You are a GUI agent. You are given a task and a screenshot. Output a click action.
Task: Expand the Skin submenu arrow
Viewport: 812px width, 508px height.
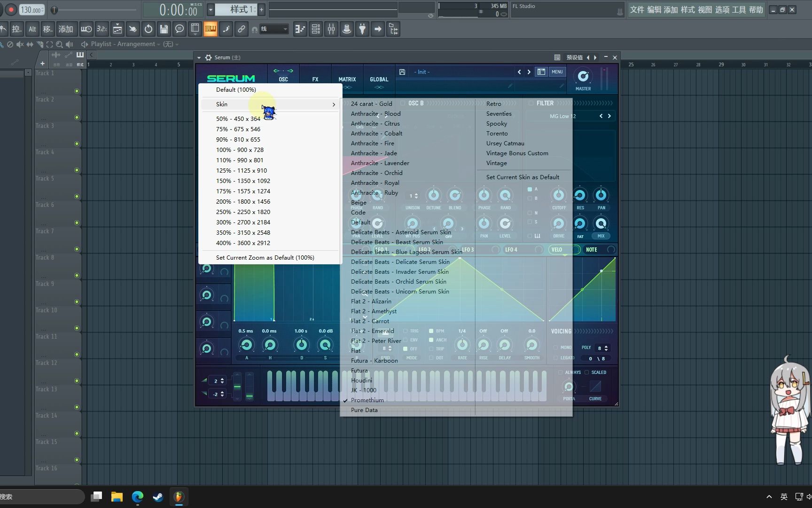click(x=334, y=104)
